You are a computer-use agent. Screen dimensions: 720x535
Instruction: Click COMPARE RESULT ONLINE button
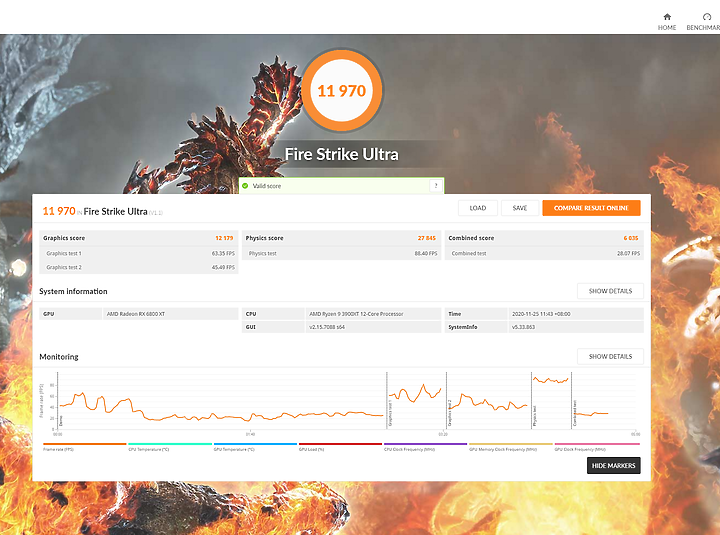coord(591,208)
